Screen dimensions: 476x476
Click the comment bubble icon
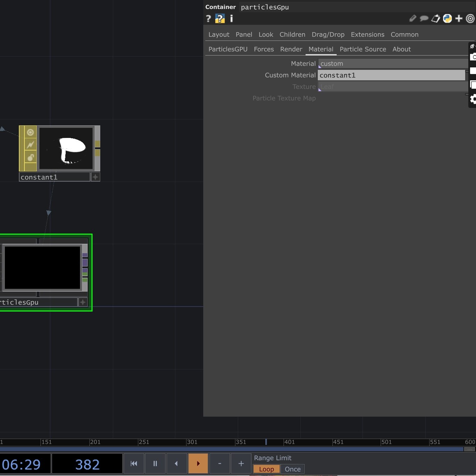[424, 19]
